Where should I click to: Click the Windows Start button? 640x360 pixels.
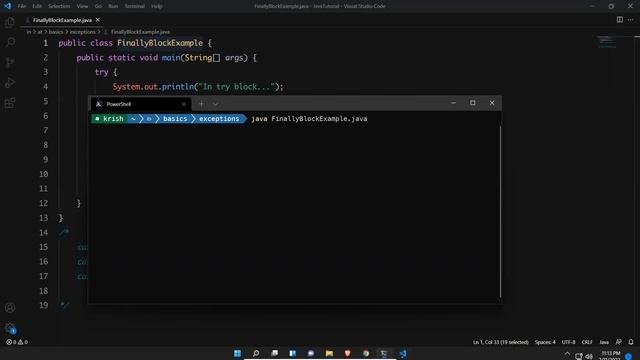(x=237, y=353)
